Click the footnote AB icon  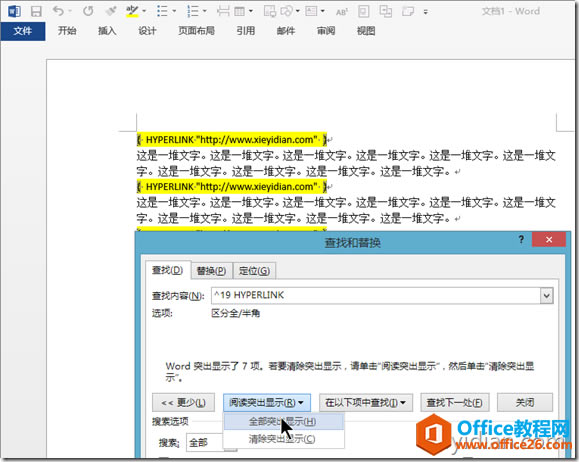pos(342,12)
